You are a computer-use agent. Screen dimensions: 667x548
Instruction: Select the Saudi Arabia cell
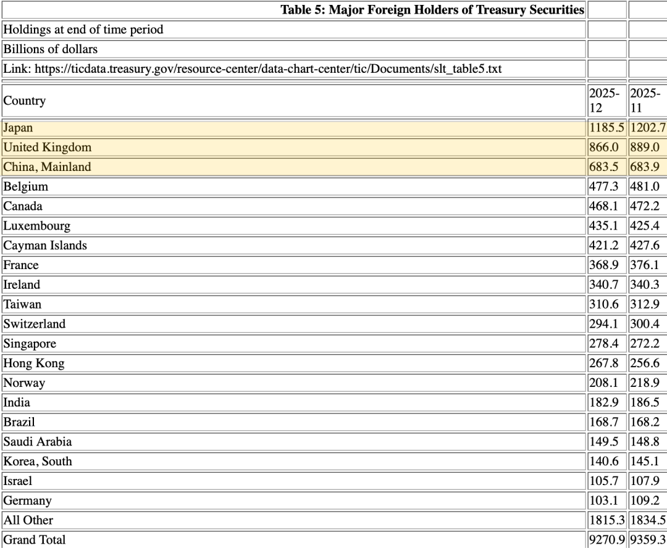(37, 441)
